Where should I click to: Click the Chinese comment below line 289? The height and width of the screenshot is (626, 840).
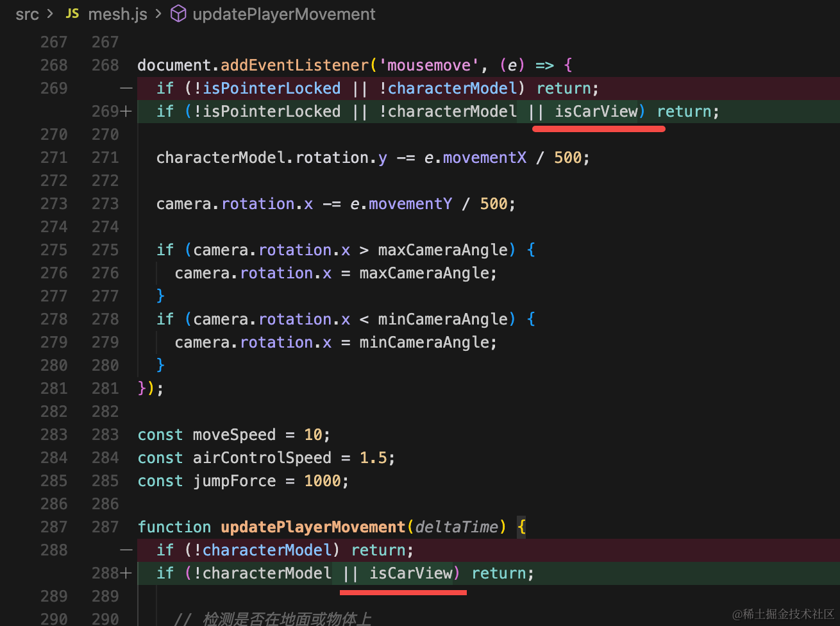[x=273, y=619]
